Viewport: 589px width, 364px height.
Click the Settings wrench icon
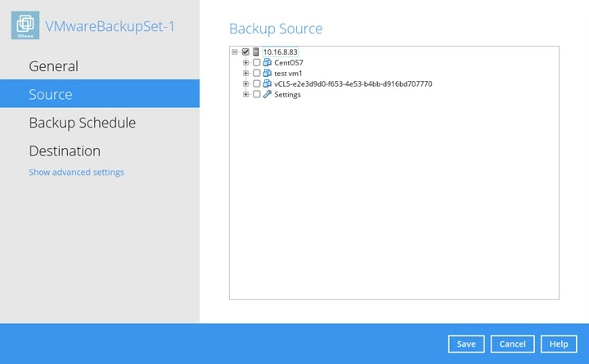point(267,94)
